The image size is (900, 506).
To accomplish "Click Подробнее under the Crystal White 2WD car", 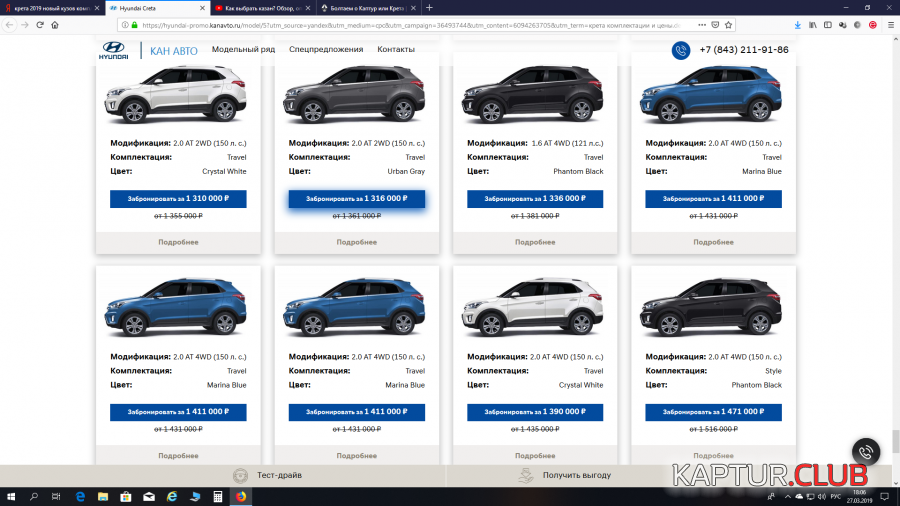I will 178,242.
